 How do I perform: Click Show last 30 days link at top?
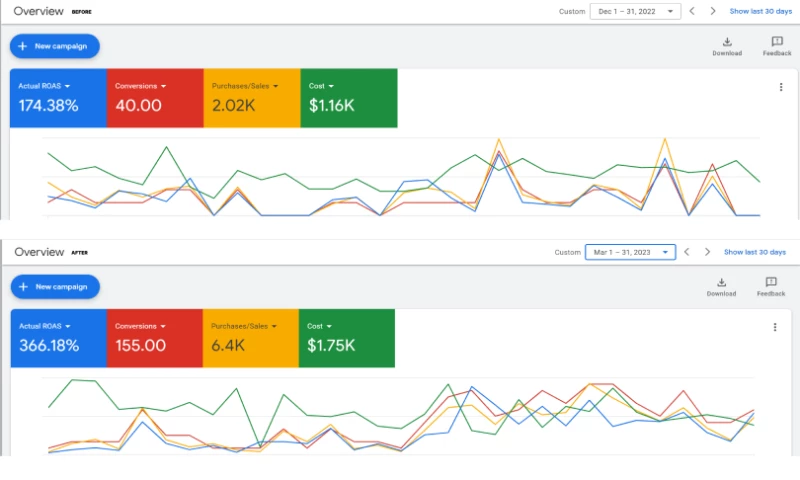click(x=763, y=11)
